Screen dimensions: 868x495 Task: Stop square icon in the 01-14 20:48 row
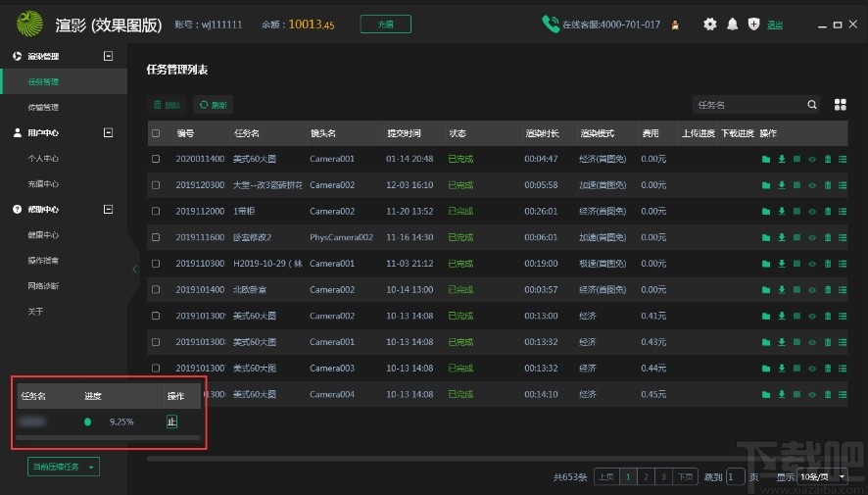tap(796, 160)
